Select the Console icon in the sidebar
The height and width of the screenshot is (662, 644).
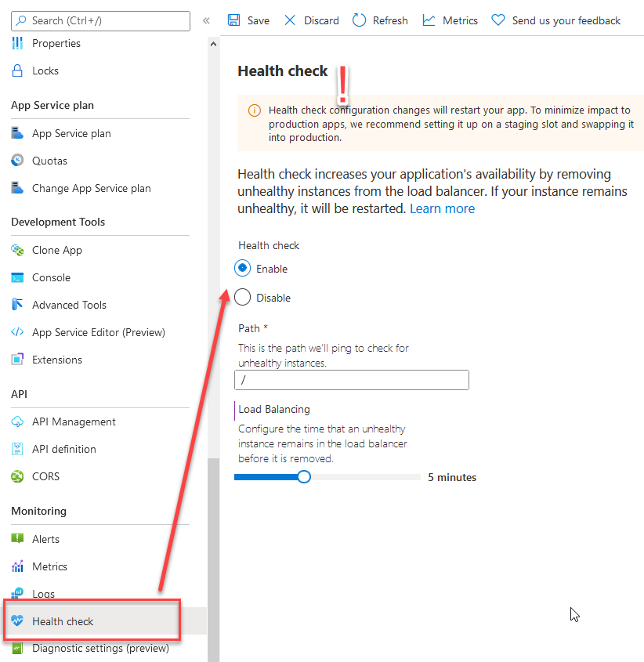[19, 277]
